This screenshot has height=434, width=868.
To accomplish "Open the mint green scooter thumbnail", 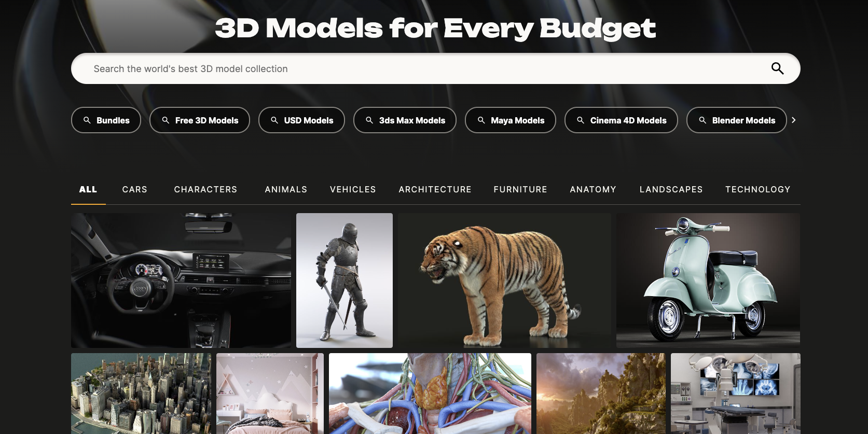I will (708, 281).
